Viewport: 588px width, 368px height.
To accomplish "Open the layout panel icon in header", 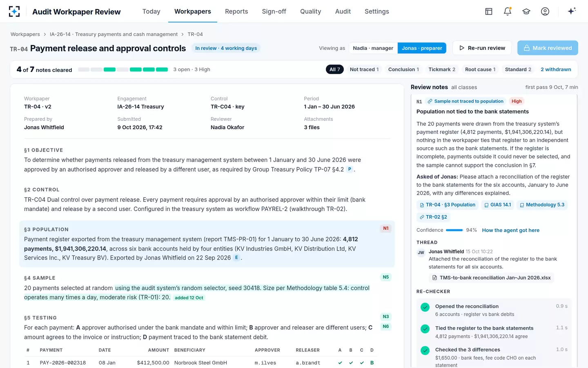I will click(x=489, y=11).
